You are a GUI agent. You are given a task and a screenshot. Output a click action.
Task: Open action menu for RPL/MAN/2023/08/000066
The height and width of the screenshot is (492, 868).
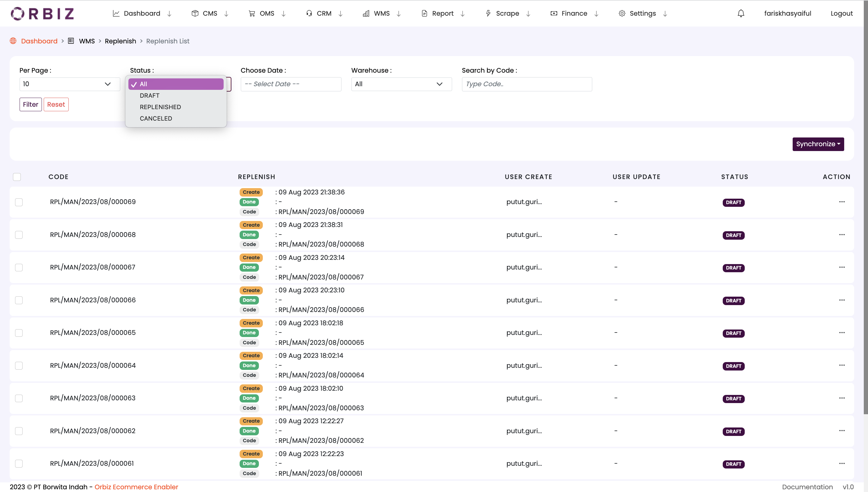[842, 300]
